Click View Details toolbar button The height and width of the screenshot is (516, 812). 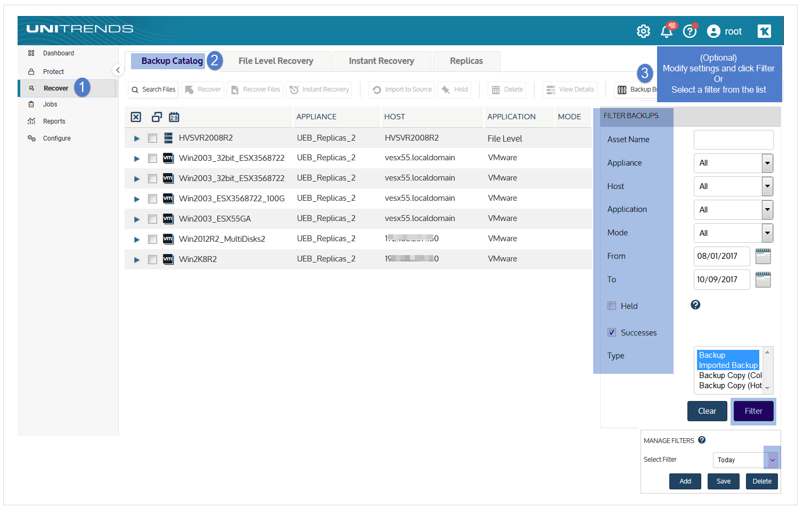click(570, 89)
